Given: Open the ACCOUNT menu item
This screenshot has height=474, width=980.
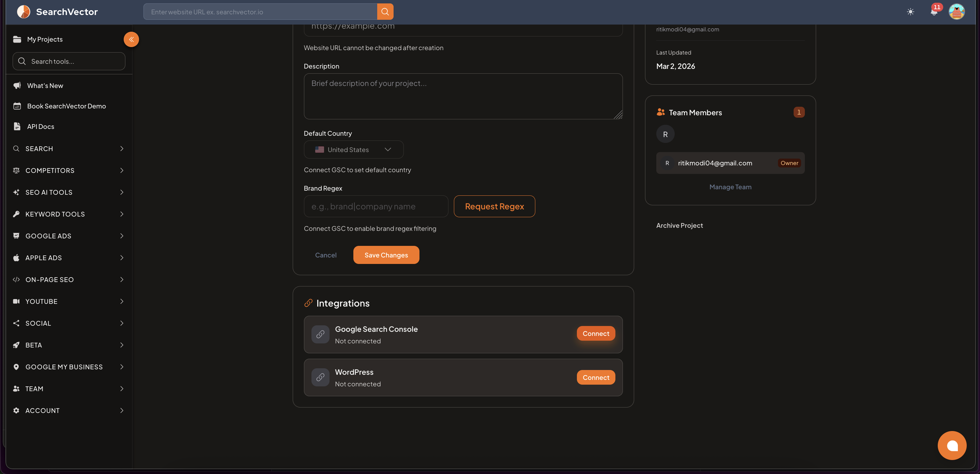Looking at the screenshot, I should coord(69,411).
